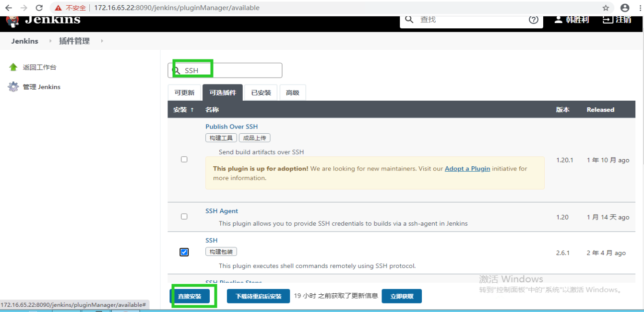
Task: Uncheck the SSH plugin checkbox
Action: [184, 252]
